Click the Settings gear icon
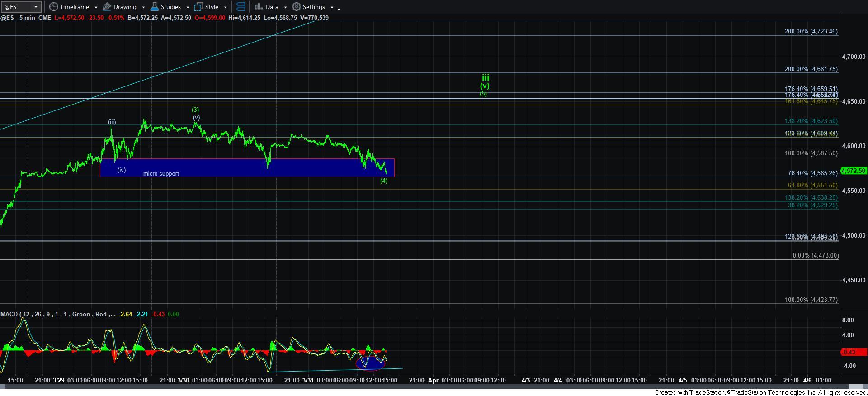 coord(296,7)
